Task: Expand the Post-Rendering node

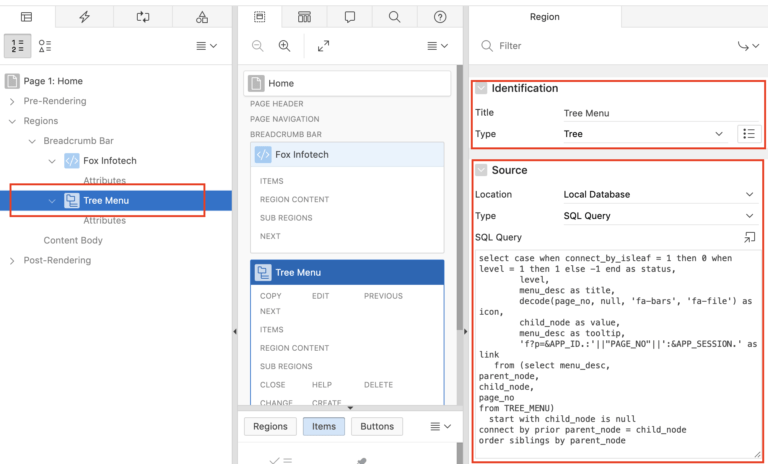Action: tap(12, 261)
